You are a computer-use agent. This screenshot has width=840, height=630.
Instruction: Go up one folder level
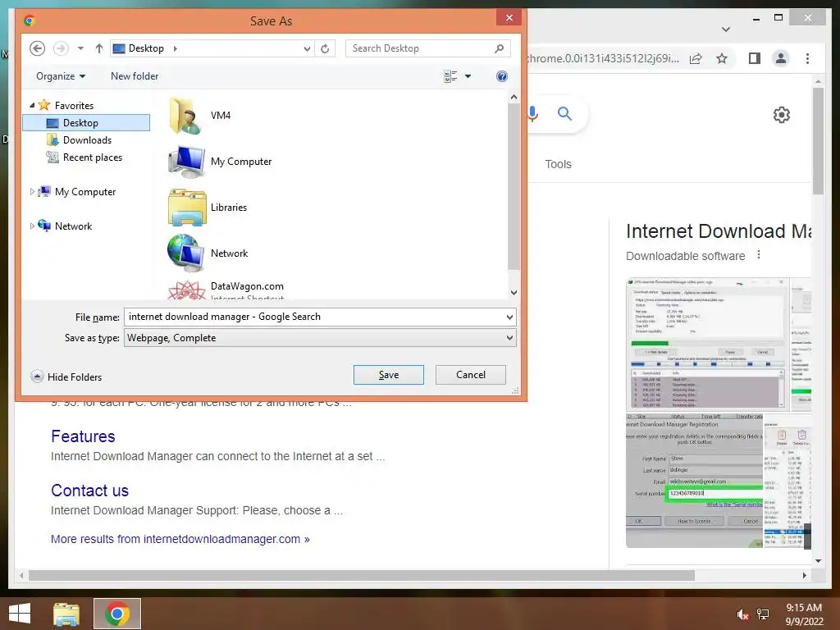point(98,48)
